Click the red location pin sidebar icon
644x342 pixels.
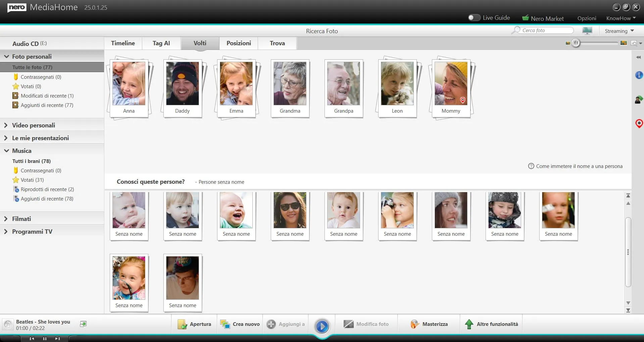tap(639, 123)
